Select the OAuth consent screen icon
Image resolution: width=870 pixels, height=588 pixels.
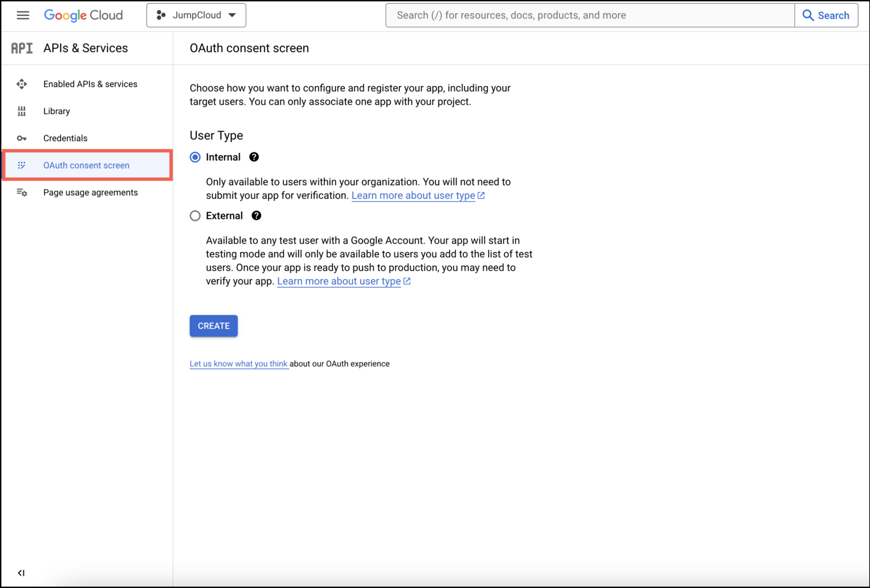click(x=22, y=165)
